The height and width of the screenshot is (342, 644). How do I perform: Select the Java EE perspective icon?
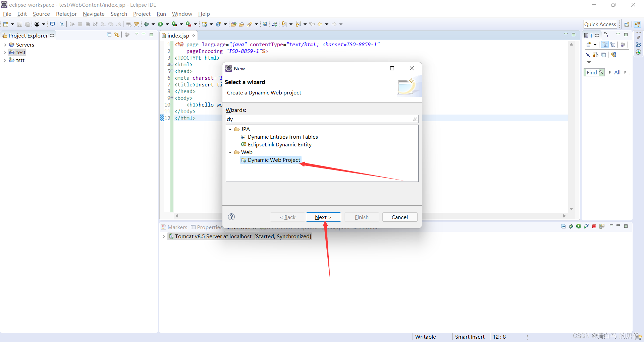pos(638,24)
